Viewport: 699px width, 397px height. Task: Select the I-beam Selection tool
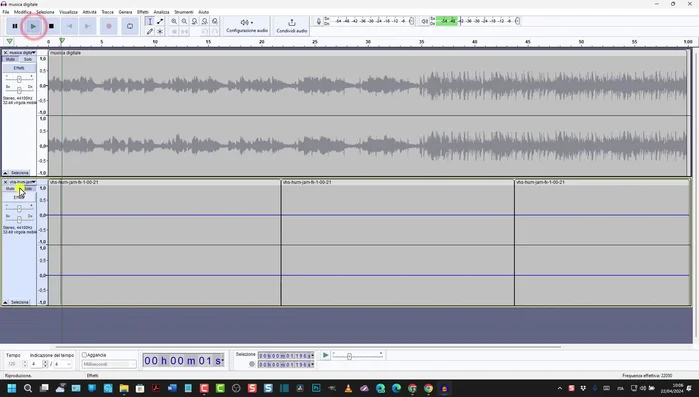pos(150,21)
